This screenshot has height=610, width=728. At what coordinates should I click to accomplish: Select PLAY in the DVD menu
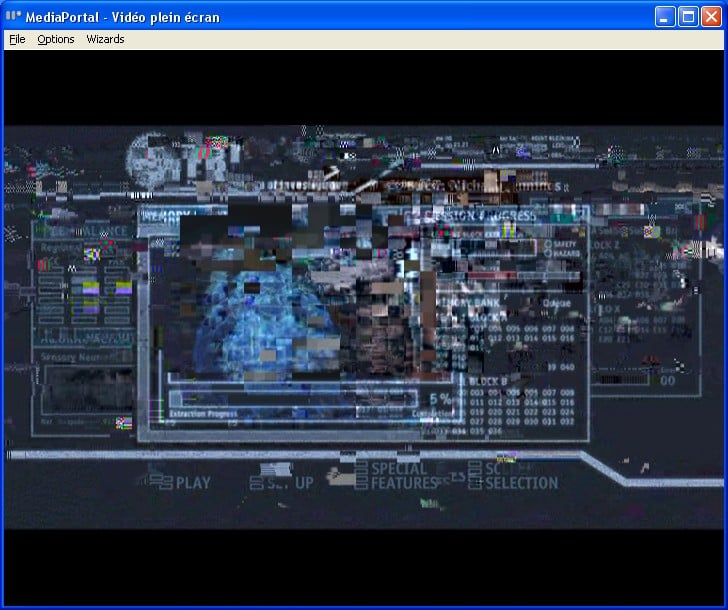[x=193, y=483]
